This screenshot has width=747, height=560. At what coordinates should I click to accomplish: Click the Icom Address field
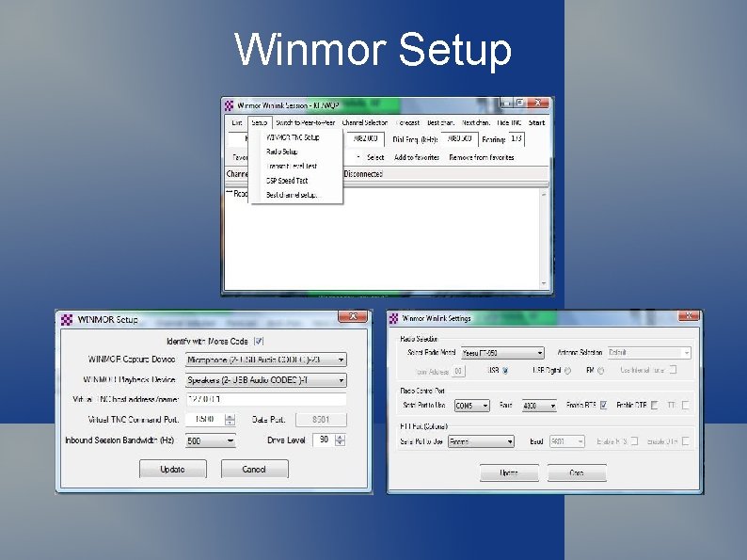coord(458,371)
